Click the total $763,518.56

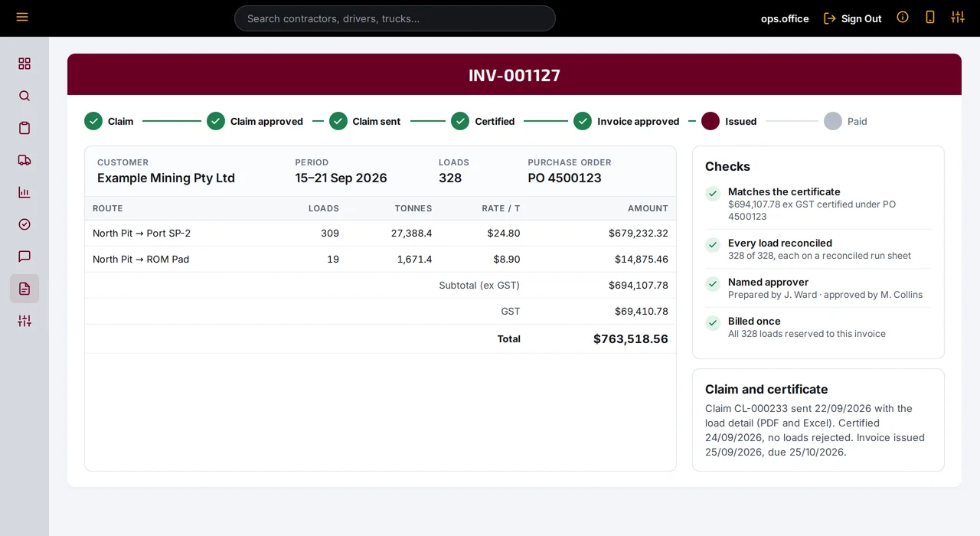(x=631, y=338)
